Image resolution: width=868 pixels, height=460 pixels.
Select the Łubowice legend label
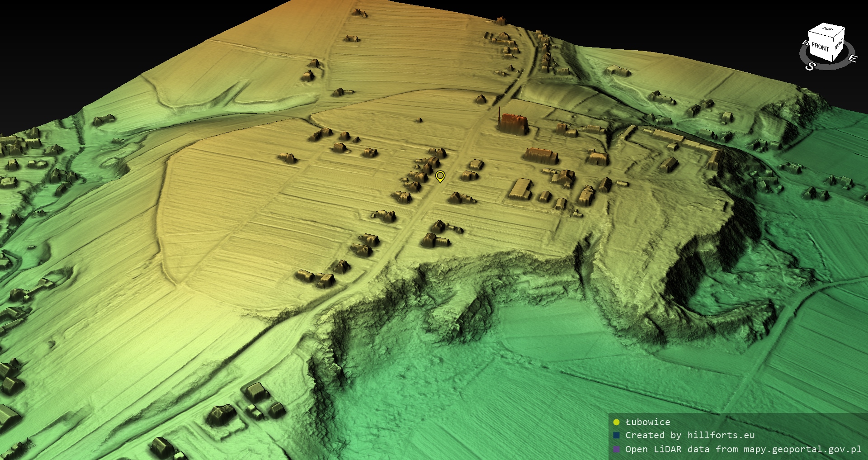coord(647,422)
